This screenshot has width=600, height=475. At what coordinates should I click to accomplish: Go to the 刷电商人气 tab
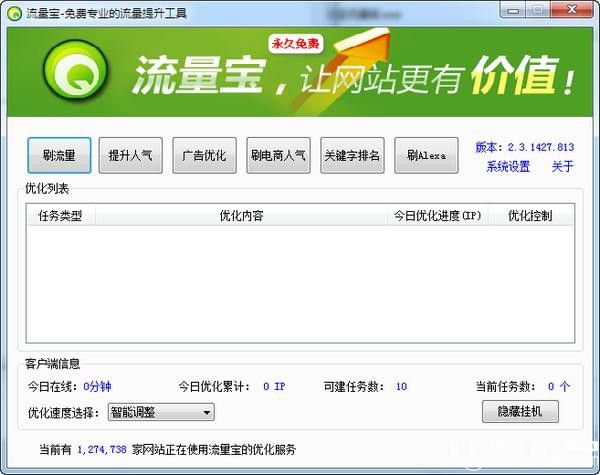tap(278, 155)
